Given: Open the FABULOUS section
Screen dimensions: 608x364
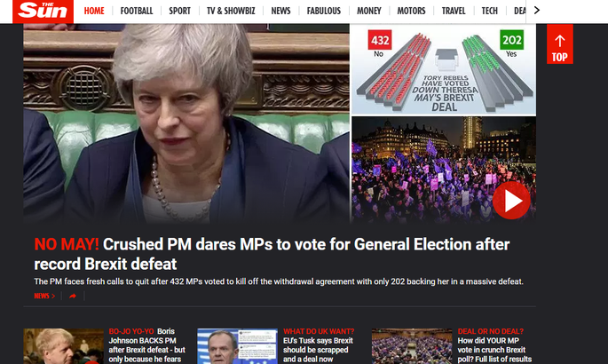Looking at the screenshot, I should coord(324,11).
